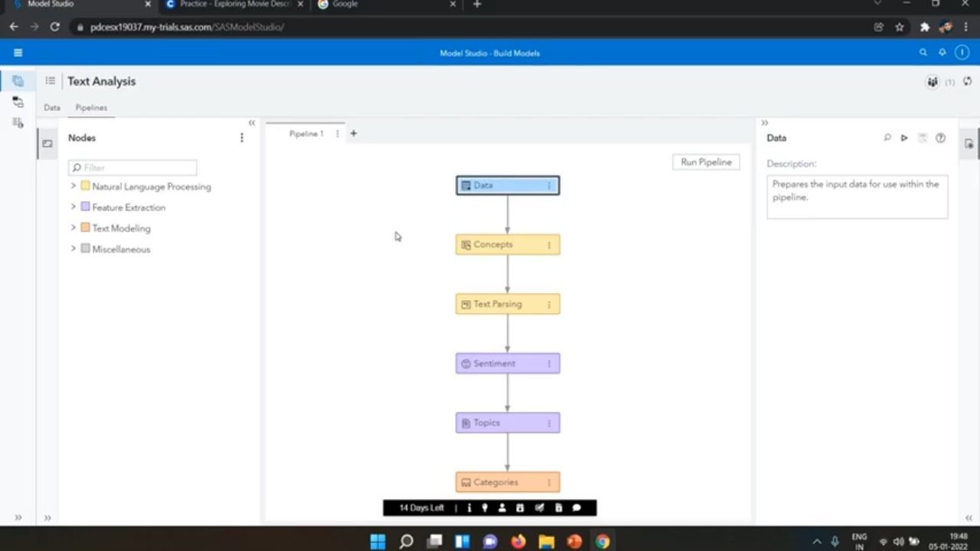This screenshot has width=980, height=551.
Task: Open Windows Start menu on taskbar
Action: coord(377,542)
